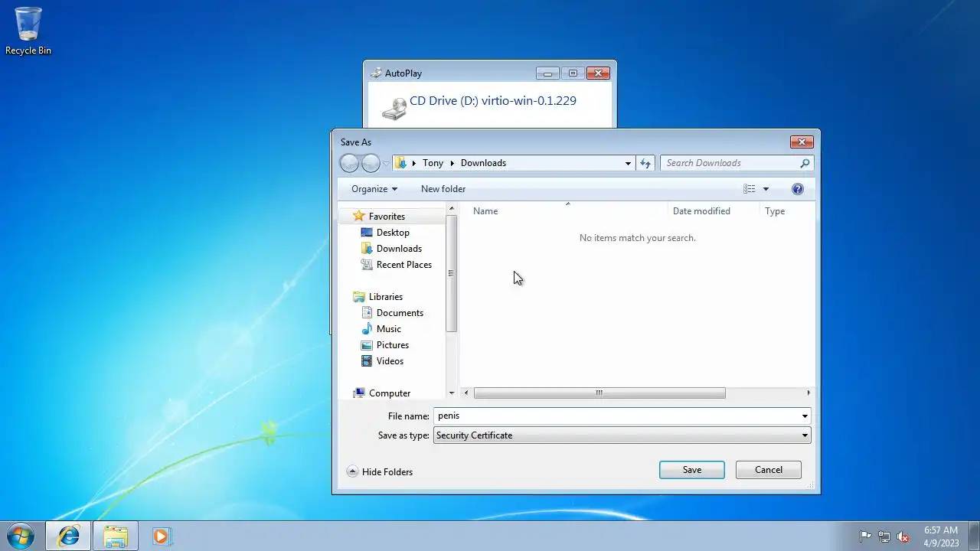
Task: Click the Save button
Action: click(x=692, y=470)
